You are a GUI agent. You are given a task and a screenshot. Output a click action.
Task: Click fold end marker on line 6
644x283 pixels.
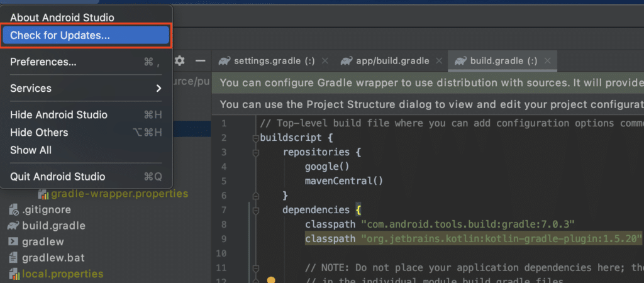[255, 196]
